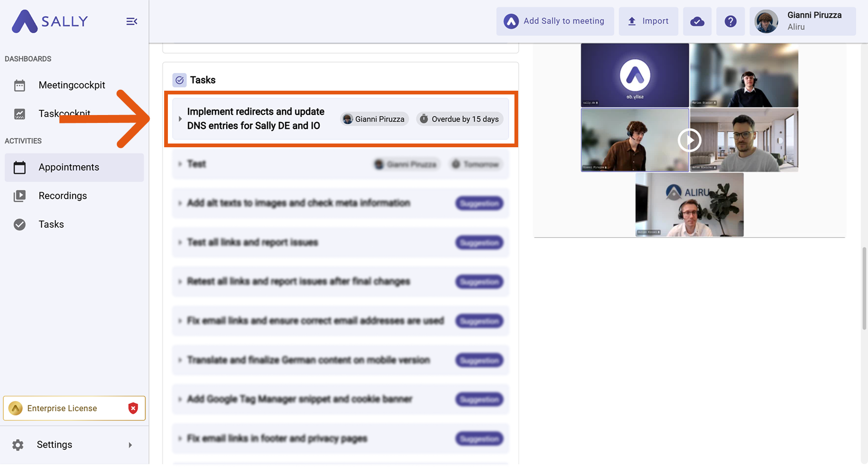Expand the Test task row
The image size is (868, 467).
pyautogui.click(x=180, y=164)
